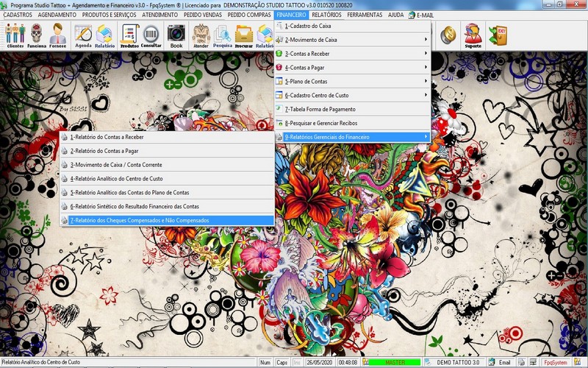Click the network computer icon in status bar
The width and height of the screenshot is (588, 368).
(x=533, y=362)
